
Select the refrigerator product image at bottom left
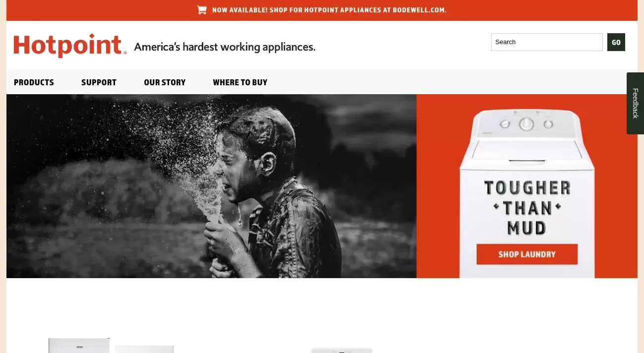pyautogui.click(x=111, y=346)
